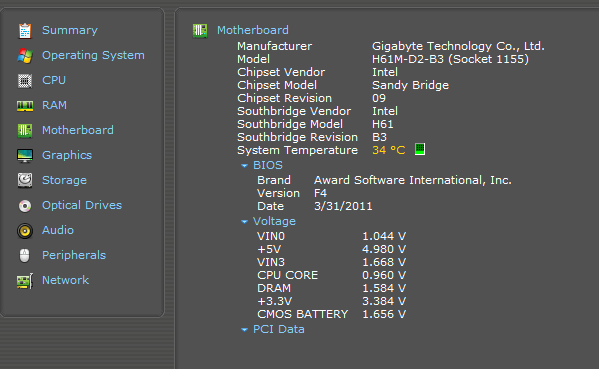Screen dimensions: 599x369
Task: Click the Motherboard icon in the sidebar
Action: tap(25, 131)
